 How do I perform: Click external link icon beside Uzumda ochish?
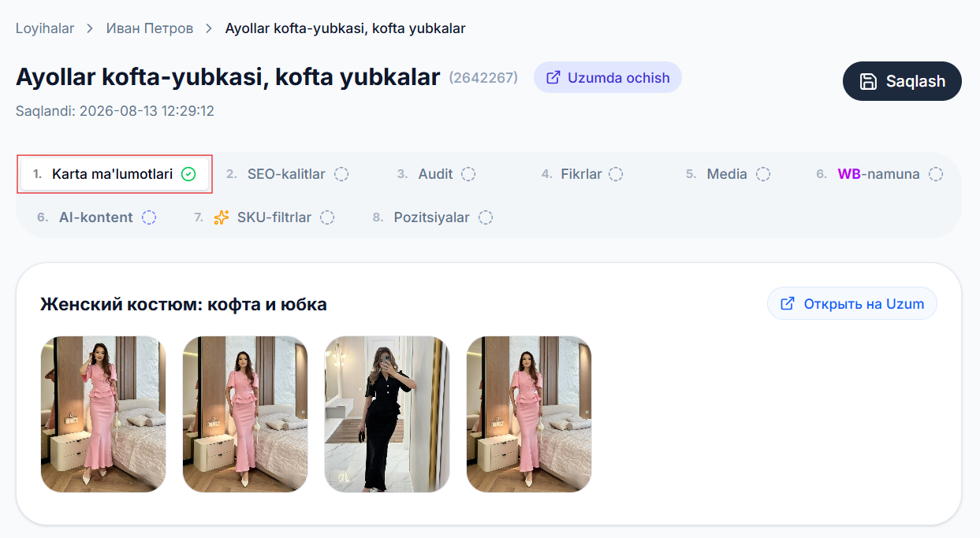[553, 77]
